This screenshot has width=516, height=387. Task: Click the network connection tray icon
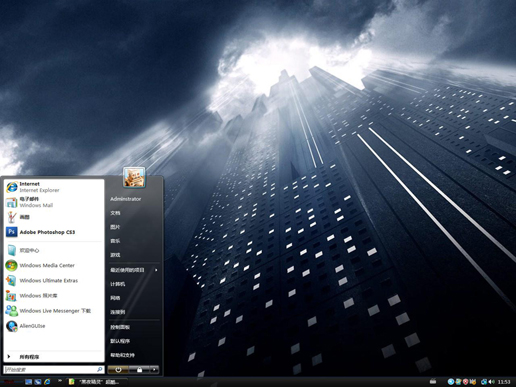point(484,382)
